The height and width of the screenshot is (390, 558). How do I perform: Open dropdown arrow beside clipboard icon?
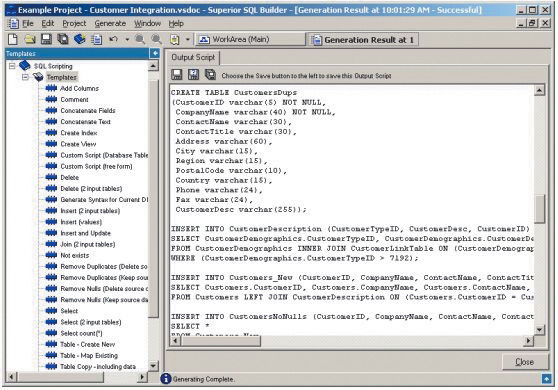188,39
